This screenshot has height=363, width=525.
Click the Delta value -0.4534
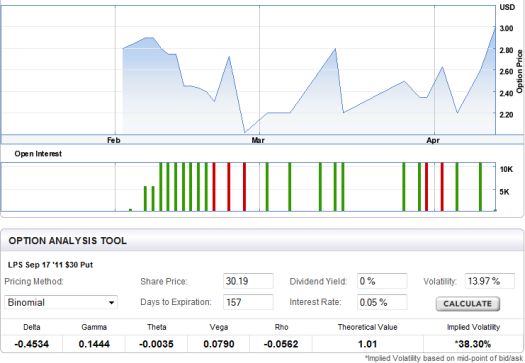[31, 344]
